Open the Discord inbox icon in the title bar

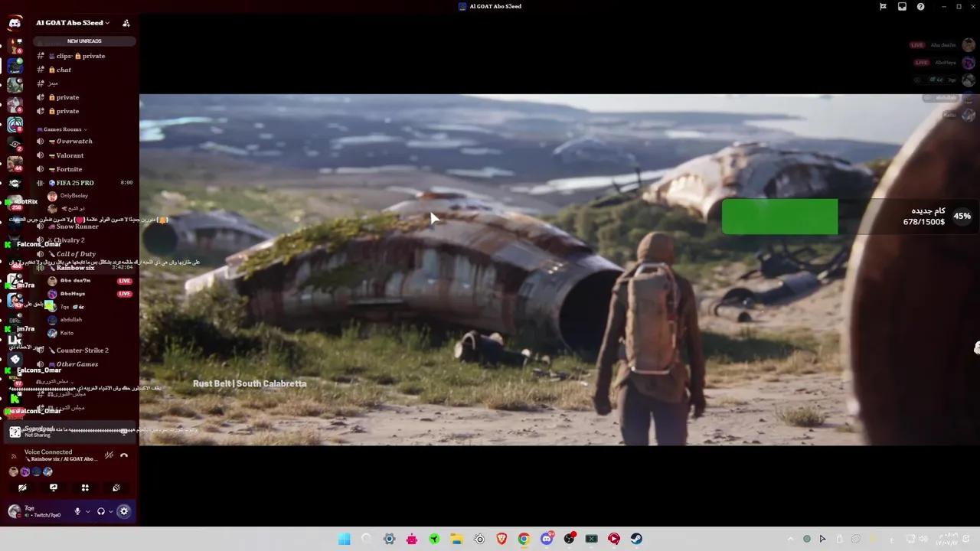tap(902, 6)
